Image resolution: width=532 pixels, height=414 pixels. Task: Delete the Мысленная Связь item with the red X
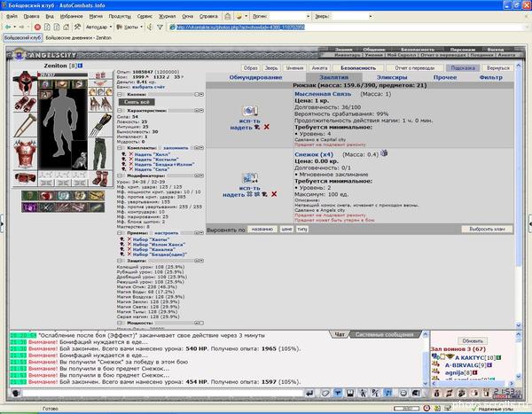[267, 127]
